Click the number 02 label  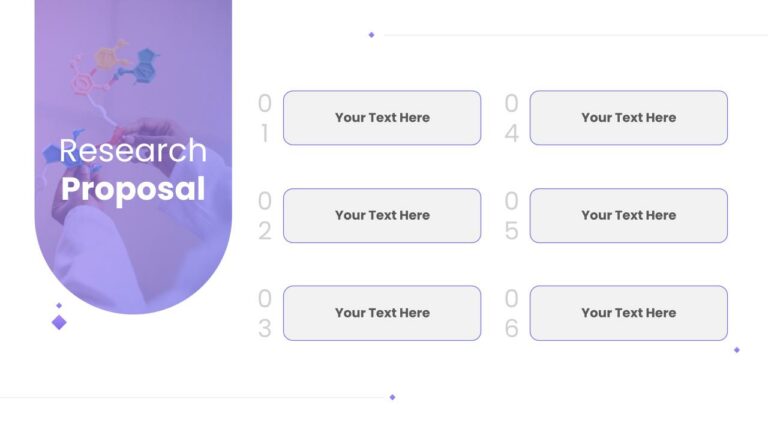[x=264, y=216]
